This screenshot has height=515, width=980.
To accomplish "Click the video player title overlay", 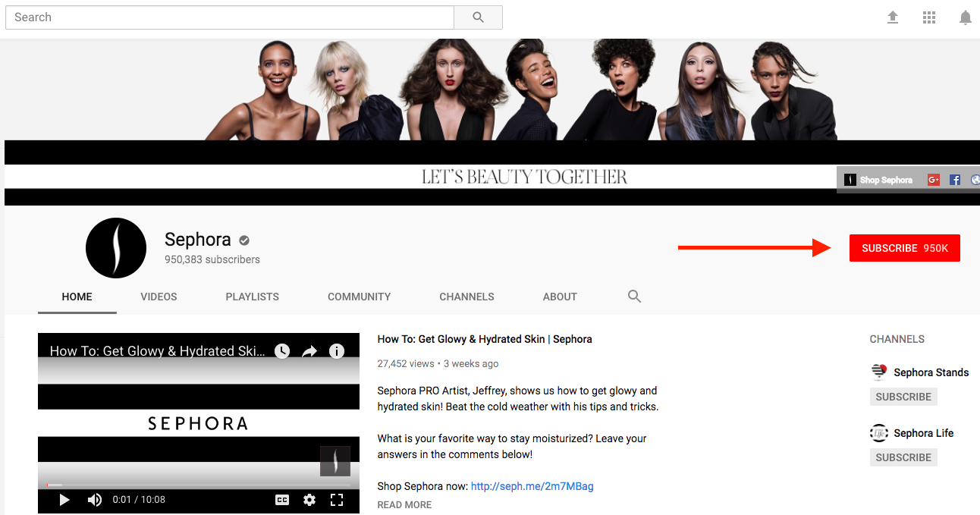I will click(158, 351).
